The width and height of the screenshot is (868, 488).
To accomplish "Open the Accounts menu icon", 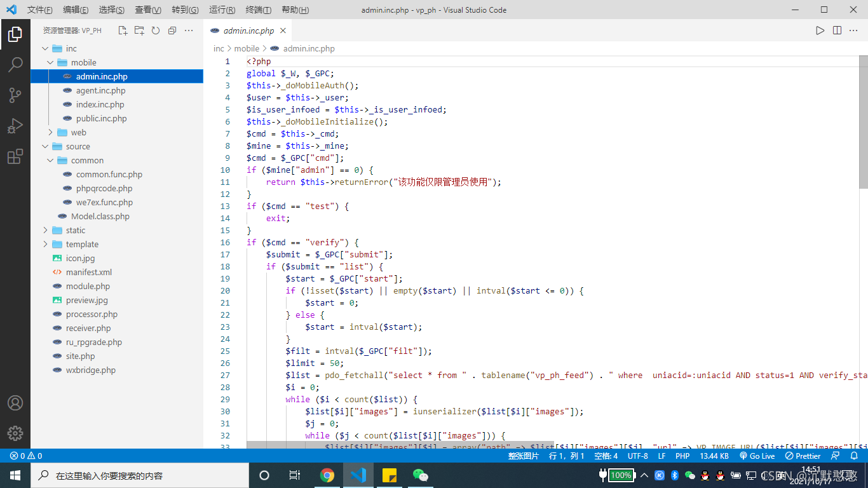I will pyautogui.click(x=15, y=403).
